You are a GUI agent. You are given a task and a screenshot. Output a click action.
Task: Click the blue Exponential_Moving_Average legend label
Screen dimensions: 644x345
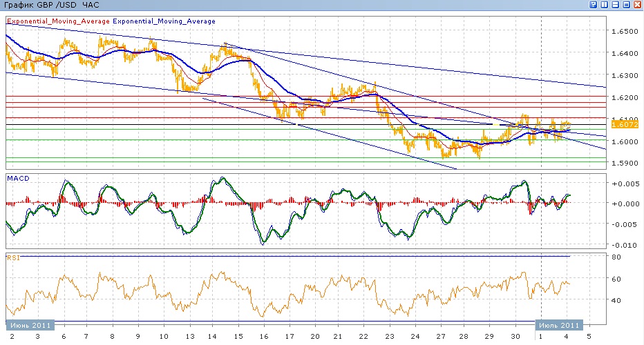click(x=164, y=21)
